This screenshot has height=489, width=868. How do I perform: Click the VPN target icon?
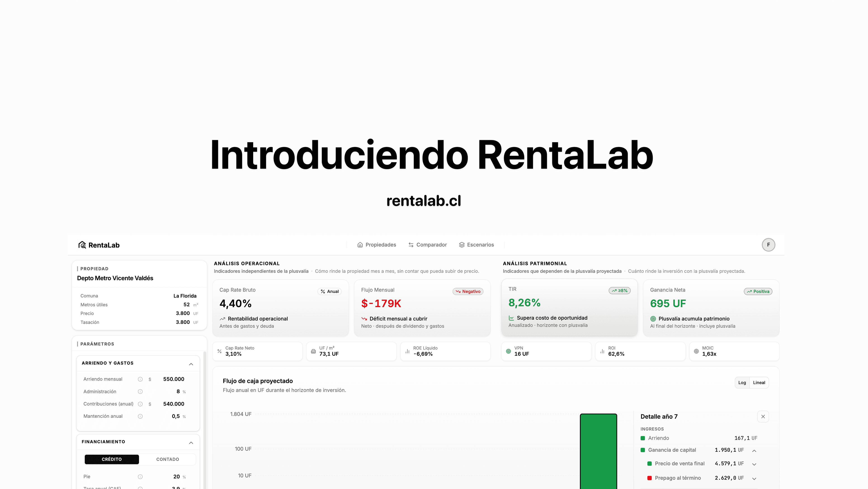pyautogui.click(x=508, y=351)
